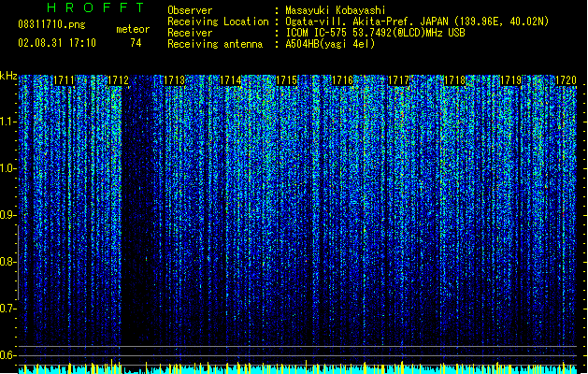
Task: Click the ICOM IC-575 receiver value
Action: click(x=376, y=33)
